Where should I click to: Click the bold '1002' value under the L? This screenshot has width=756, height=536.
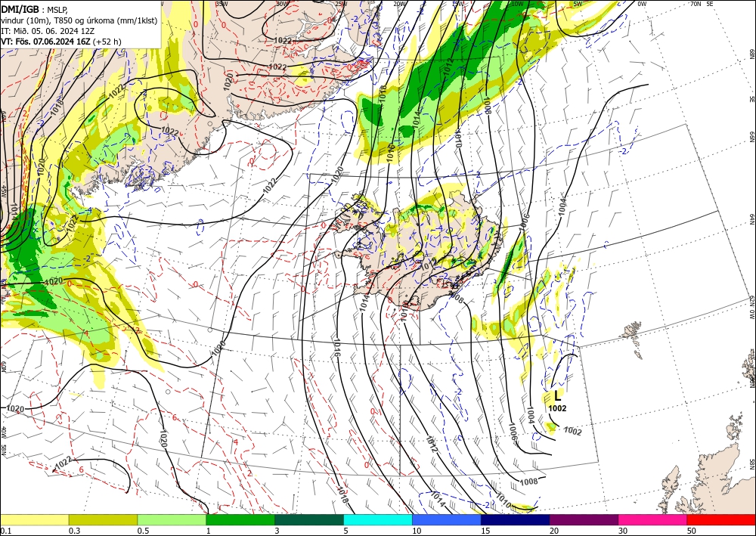coord(557,409)
